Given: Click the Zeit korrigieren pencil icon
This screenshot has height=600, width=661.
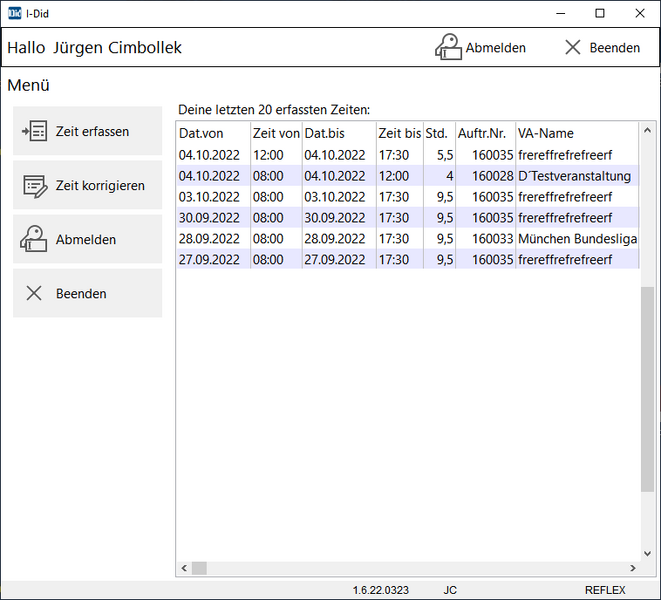Looking at the screenshot, I should tap(35, 186).
